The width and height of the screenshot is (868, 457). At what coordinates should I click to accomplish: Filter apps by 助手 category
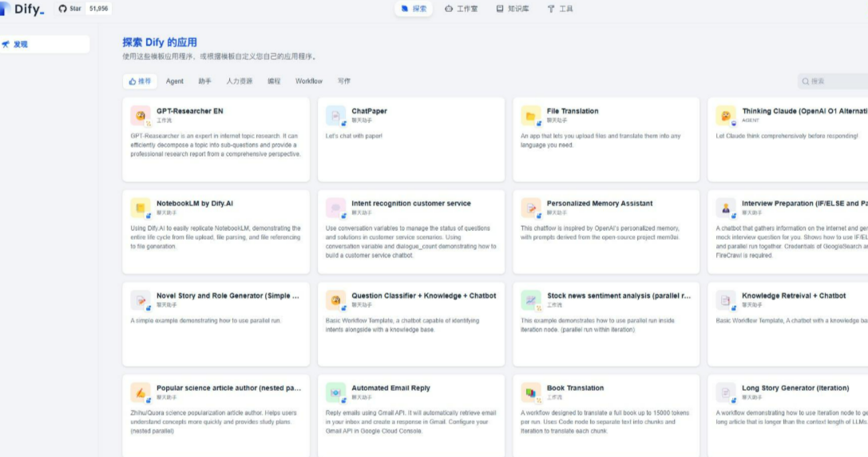[x=204, y=81]
